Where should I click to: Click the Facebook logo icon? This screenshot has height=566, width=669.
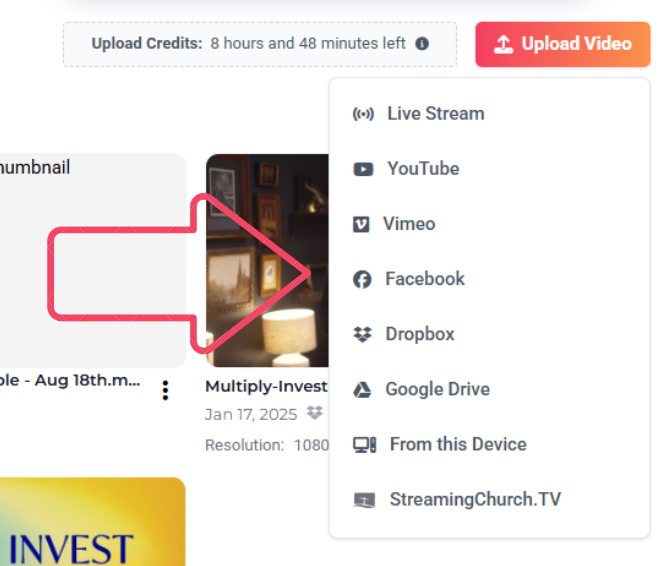pyautogui.click(x=362, y=280)
